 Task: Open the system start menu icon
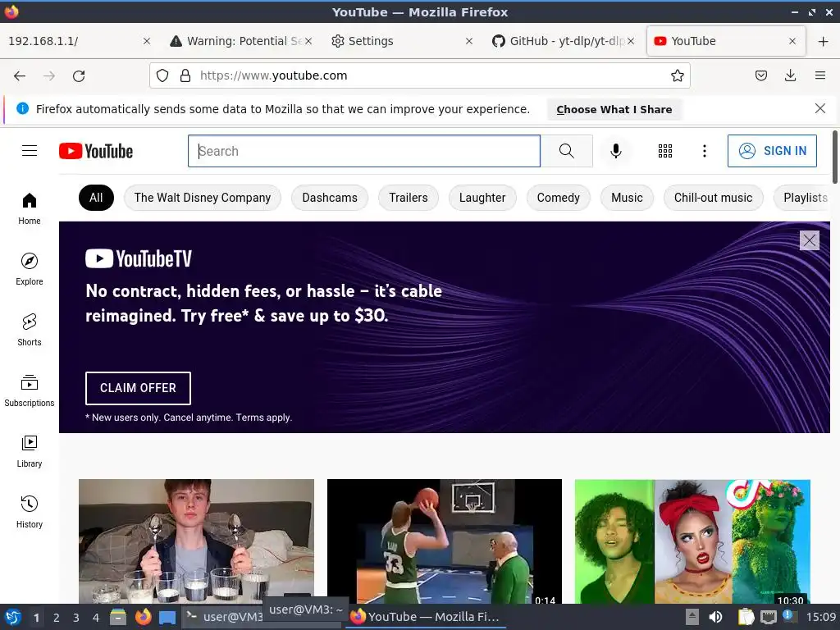click(x=13, y=617)
